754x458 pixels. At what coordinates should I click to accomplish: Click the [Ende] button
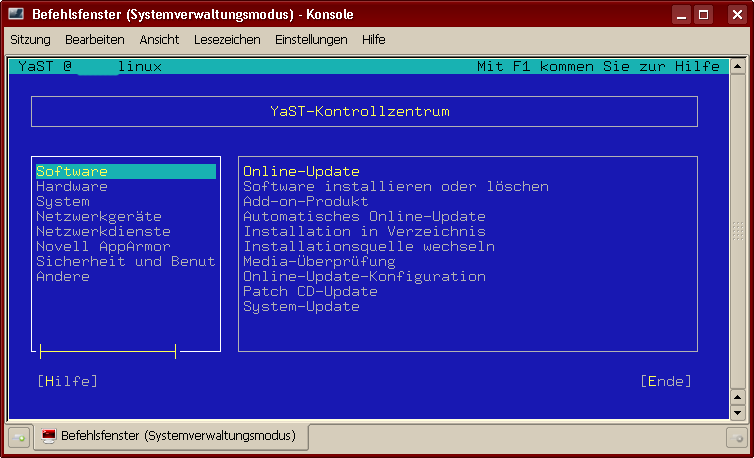[x=666, y=382]
